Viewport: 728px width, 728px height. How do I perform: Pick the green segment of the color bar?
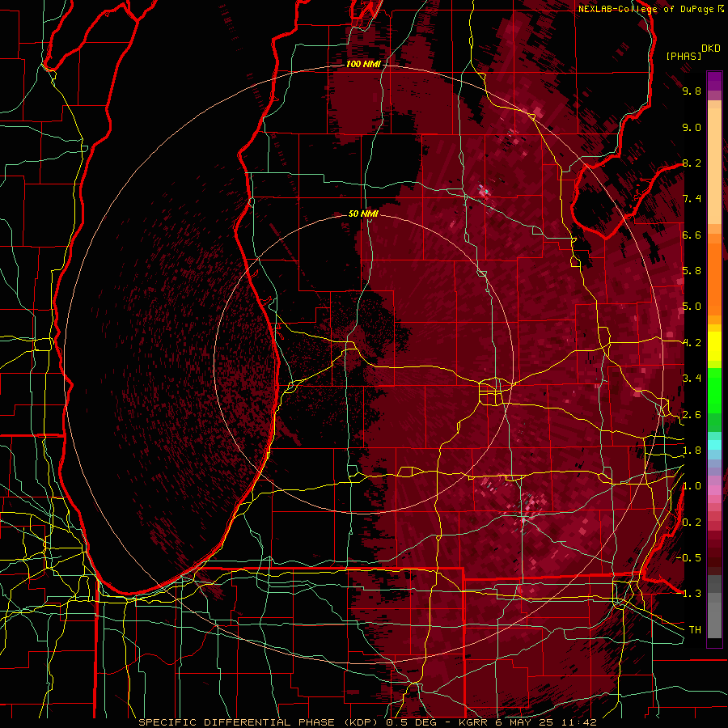pyautogui.click(x=714, y=390)
